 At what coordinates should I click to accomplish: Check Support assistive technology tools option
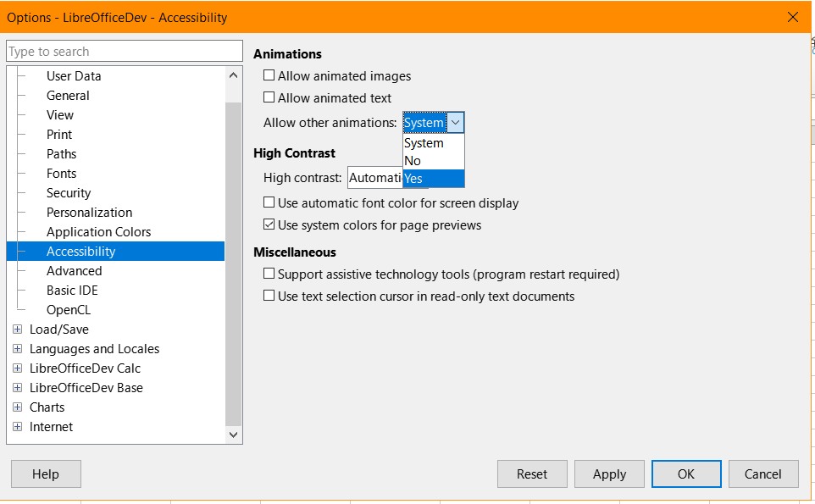[269, 274]
